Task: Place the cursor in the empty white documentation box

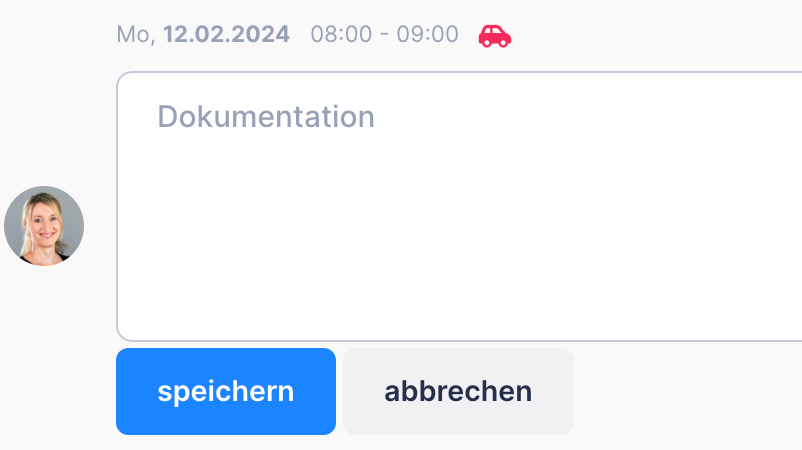Action: coord(459,206)
